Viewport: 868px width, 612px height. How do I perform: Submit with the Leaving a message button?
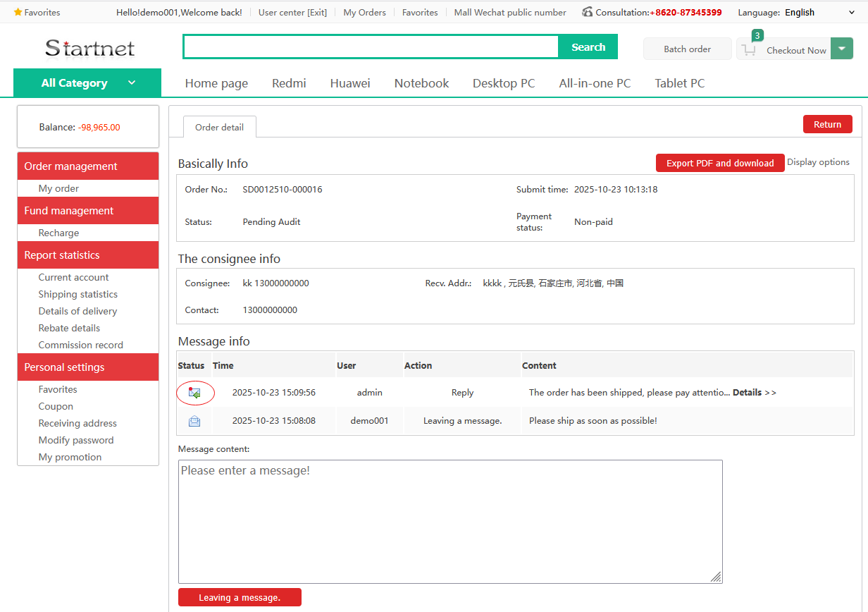[x=240, y=597]
